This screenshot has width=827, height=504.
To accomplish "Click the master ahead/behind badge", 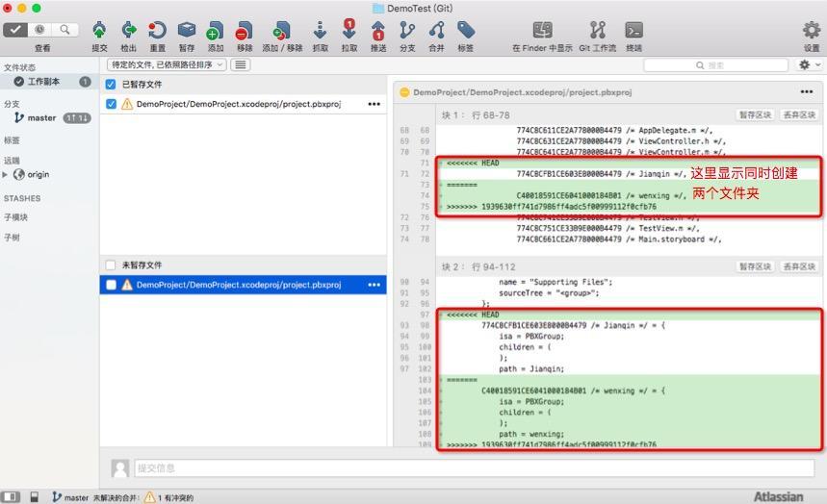I will [77, 118].
